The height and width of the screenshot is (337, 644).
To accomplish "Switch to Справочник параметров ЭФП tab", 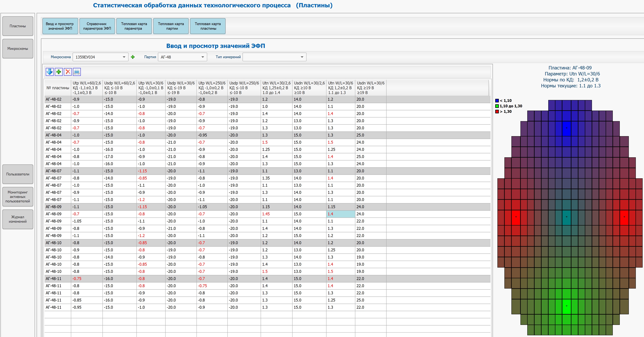I will tap(97, 26).
